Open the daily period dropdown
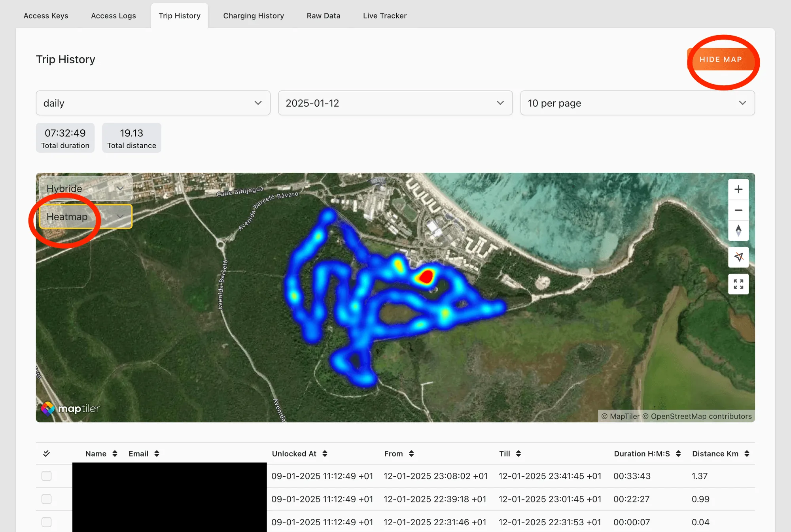 [153, 103]
